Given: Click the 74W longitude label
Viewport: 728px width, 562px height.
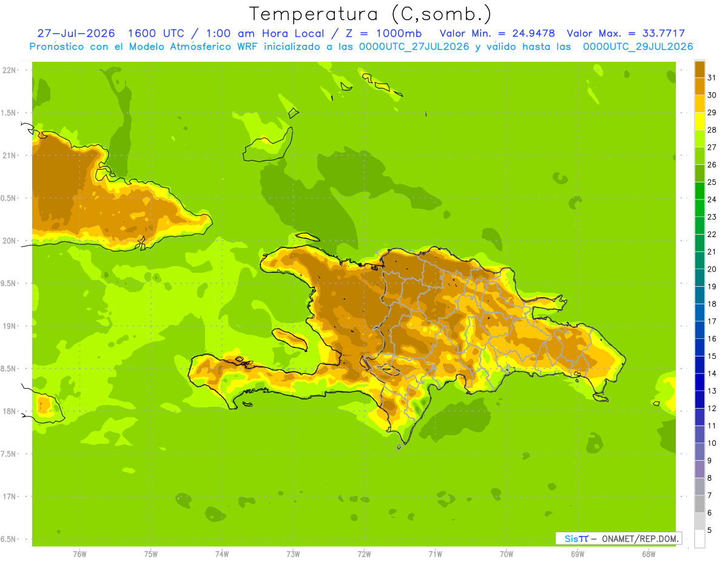Looking at the screenshot, I should (x=221, y=554).
